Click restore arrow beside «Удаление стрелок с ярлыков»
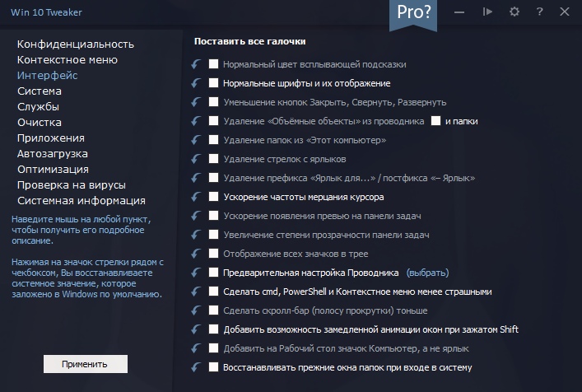 point(196,159)
